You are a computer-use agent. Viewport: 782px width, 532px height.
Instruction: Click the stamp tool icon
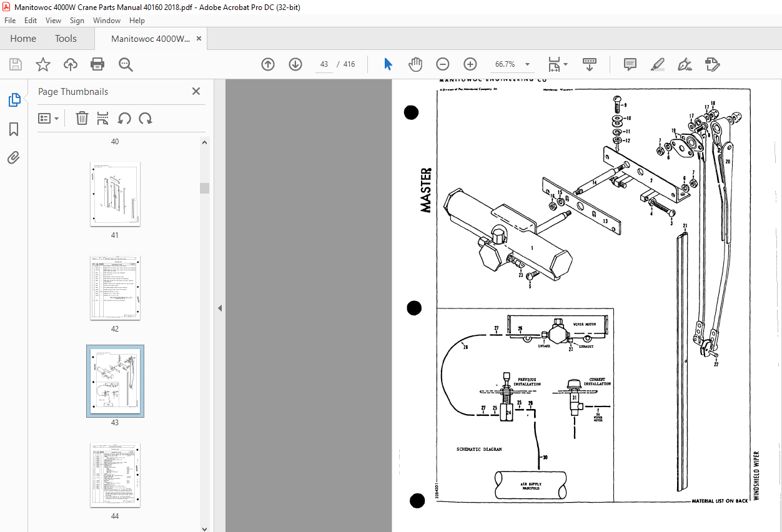[712, 64]
